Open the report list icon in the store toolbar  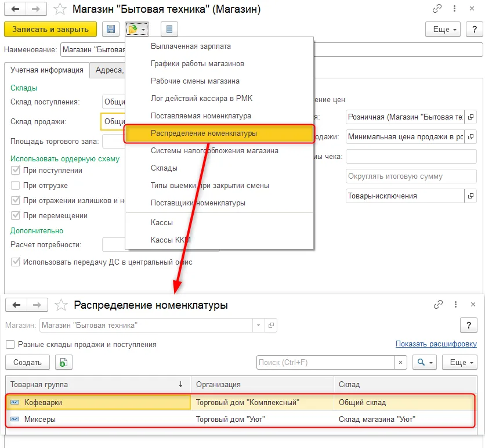click(x=169, y=29)
